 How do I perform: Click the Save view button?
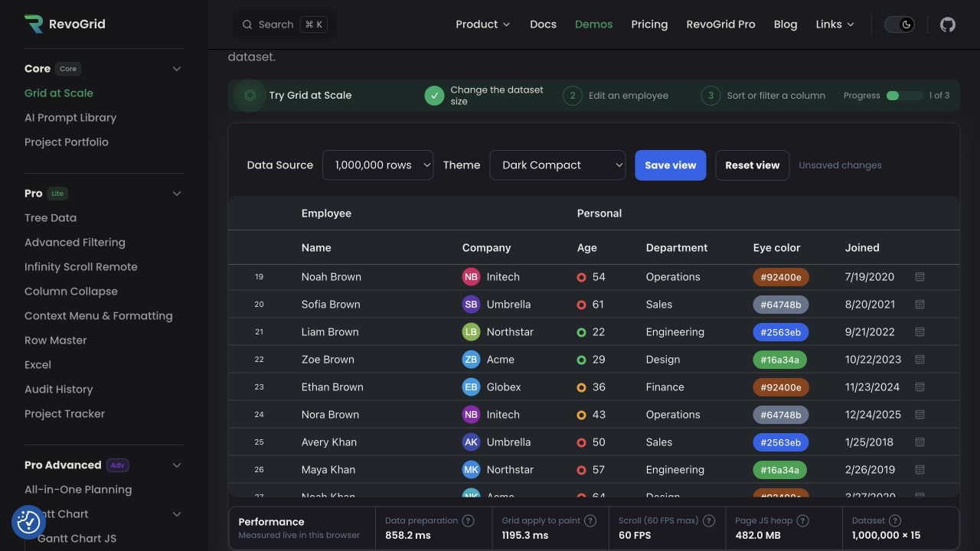click(671, 165)
